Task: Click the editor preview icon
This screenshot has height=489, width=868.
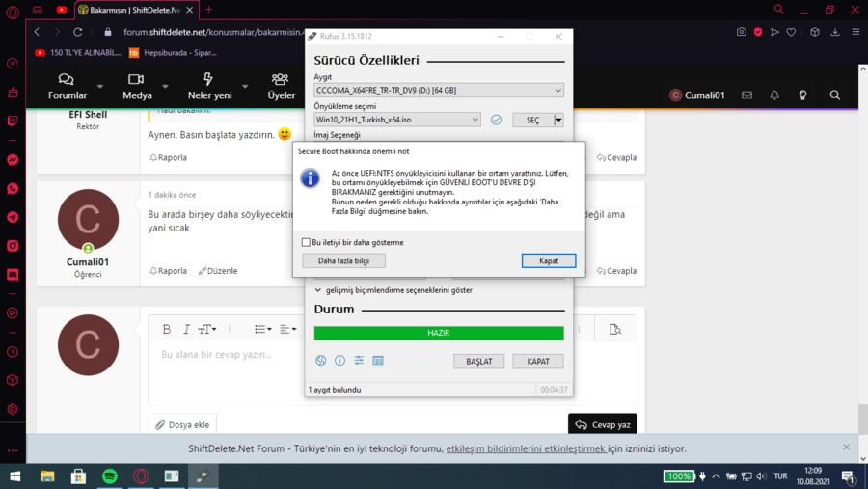Action: coord(615,330)
